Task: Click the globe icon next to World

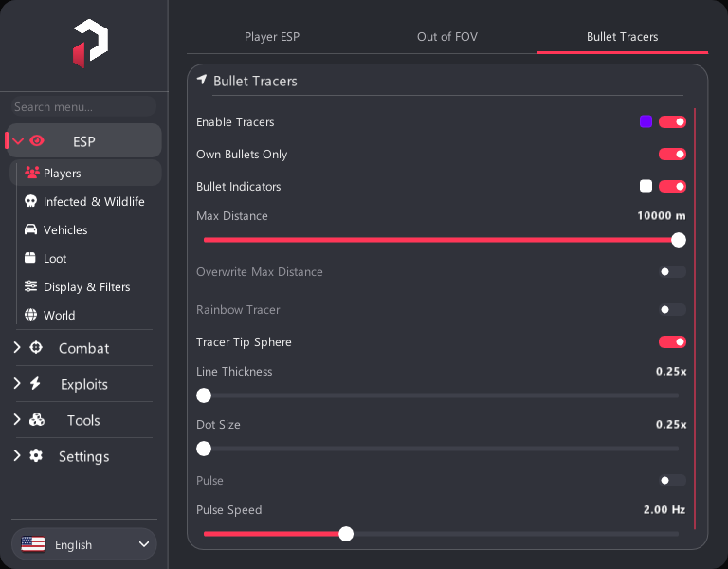Action: [x=30, y=315]
